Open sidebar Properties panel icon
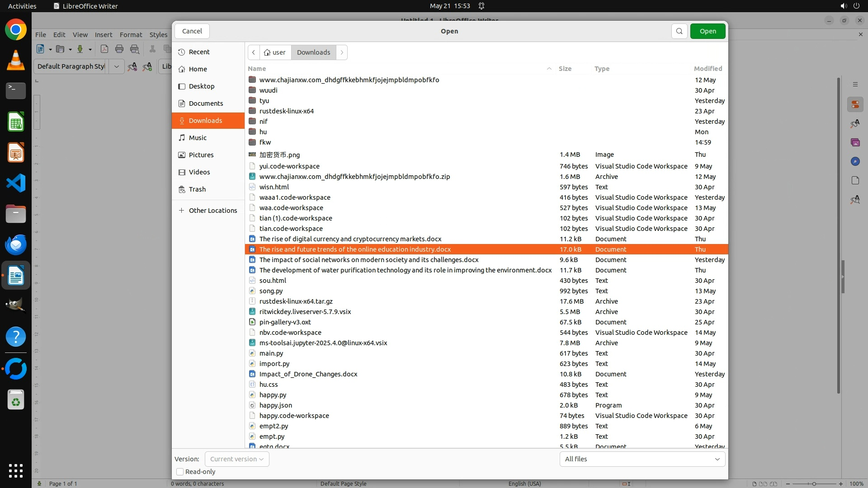This screenshot has height=488, width=868. click(x=855, y=105)
